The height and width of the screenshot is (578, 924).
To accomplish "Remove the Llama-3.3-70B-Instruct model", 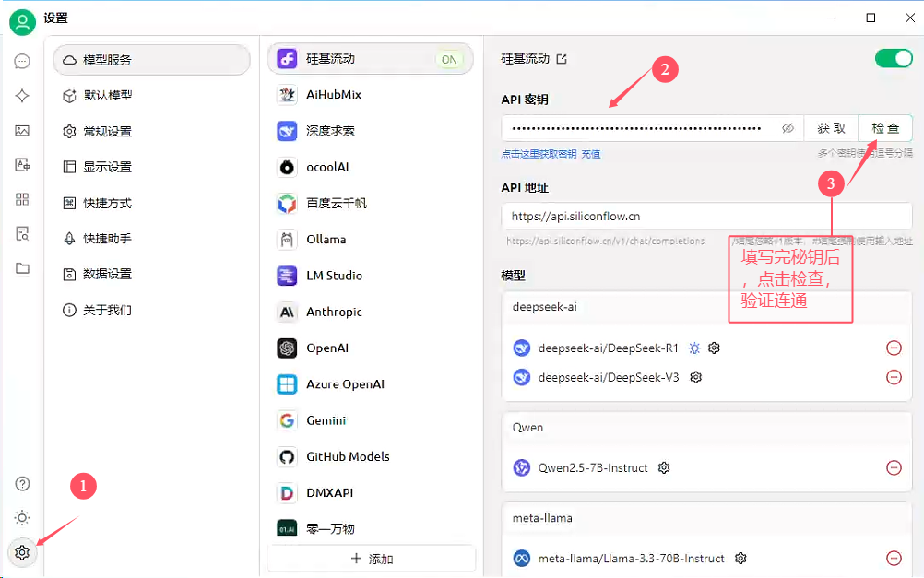I will (894, 558).
